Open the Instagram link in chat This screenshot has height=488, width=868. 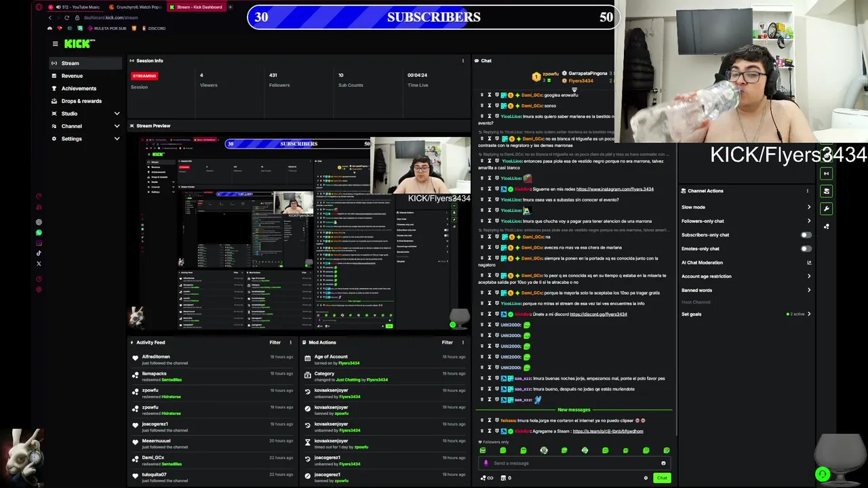614,189
